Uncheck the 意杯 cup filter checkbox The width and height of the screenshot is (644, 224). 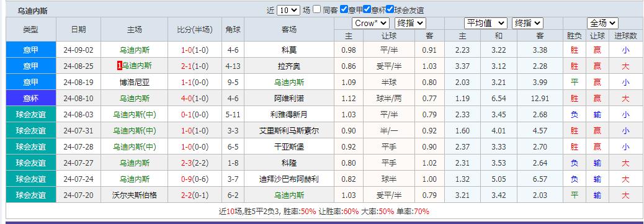pos(367,9)
